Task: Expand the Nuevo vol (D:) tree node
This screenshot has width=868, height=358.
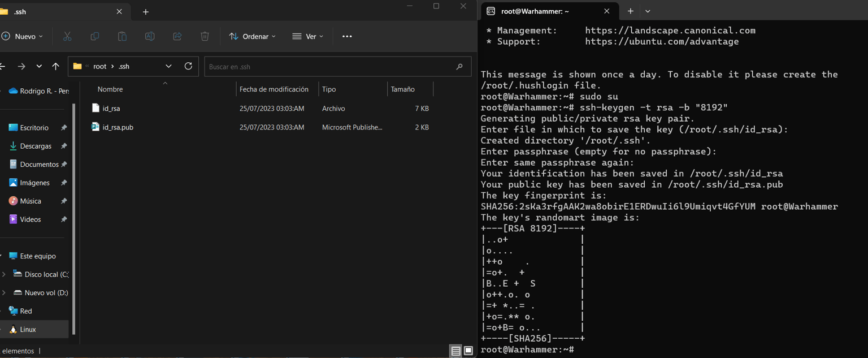Action: tap(4, 292)
